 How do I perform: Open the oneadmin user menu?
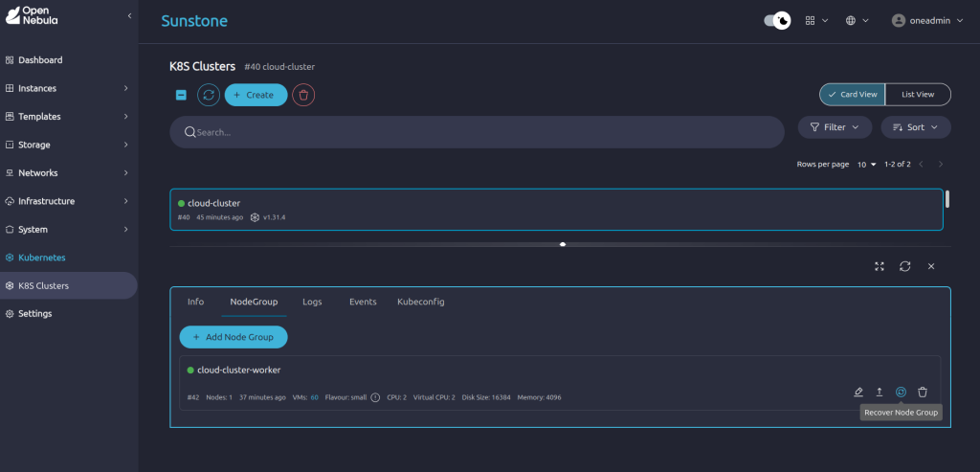click(927, 21)
